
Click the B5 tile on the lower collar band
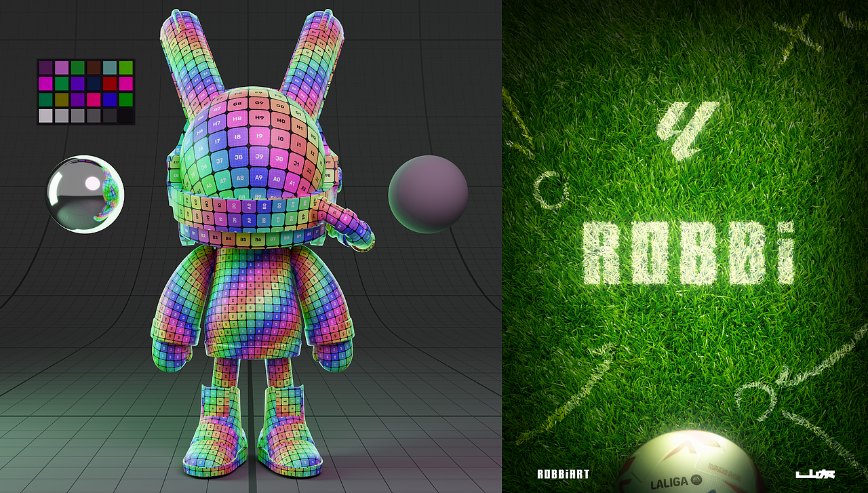tap(243, 239)
